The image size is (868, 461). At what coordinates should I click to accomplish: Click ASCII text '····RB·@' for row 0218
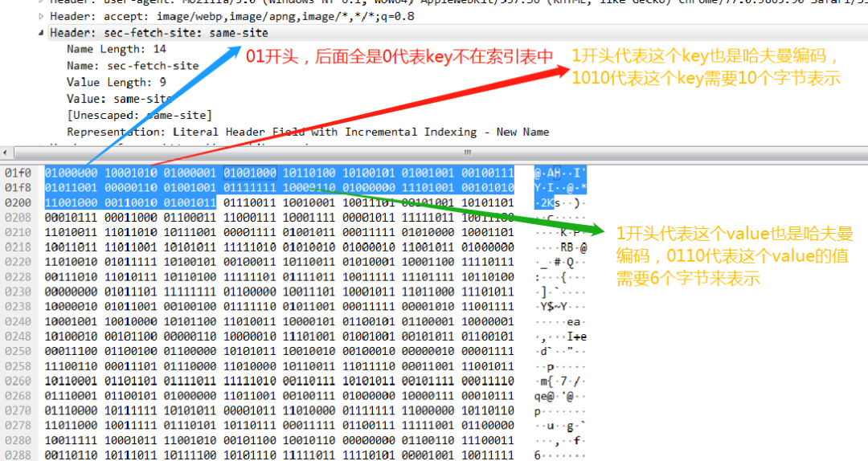560,247
